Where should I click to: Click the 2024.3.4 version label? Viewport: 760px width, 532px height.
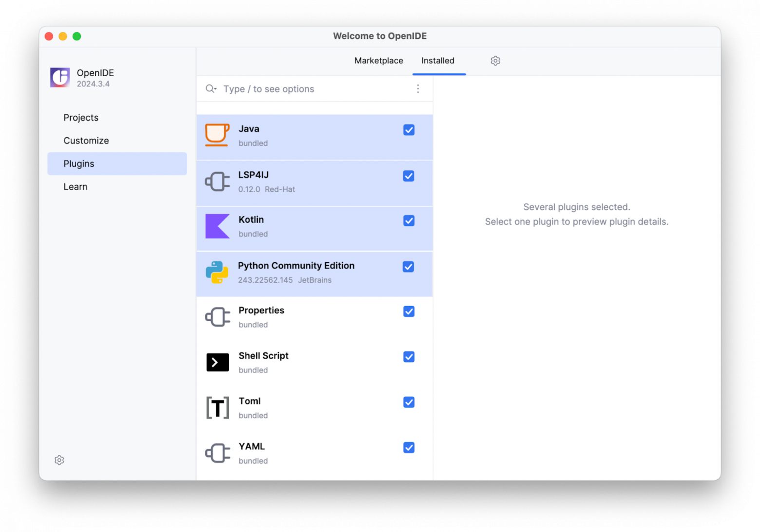click(93, 84)
